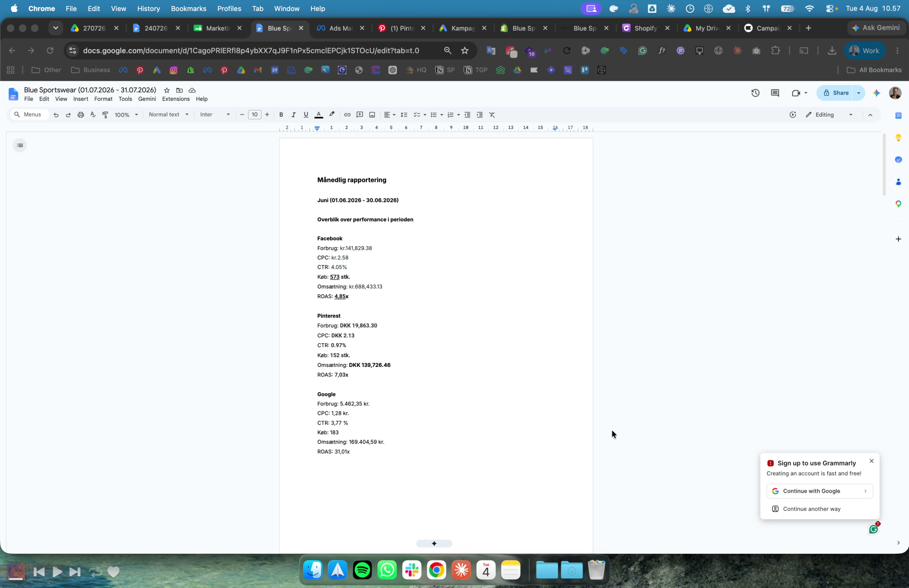Toggle bold formatting
The height and width of the screenshot is (588, 909).
[281, 115]
